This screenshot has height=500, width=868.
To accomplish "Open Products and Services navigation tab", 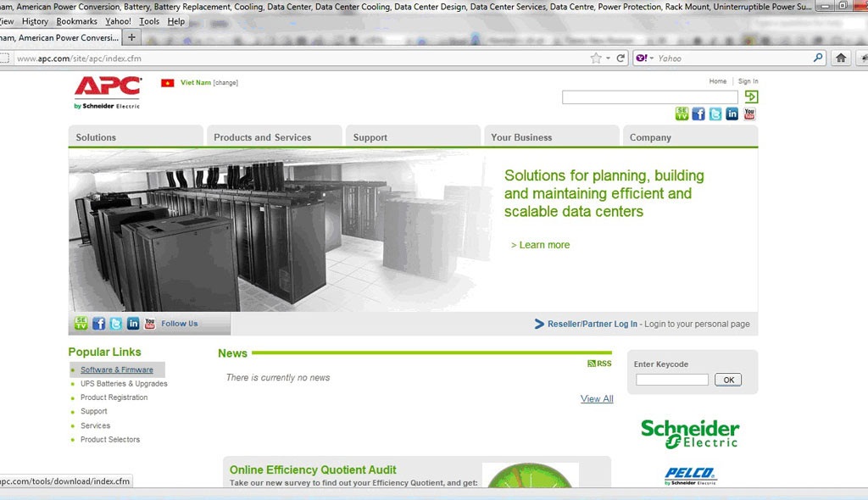I will [274, 137].
